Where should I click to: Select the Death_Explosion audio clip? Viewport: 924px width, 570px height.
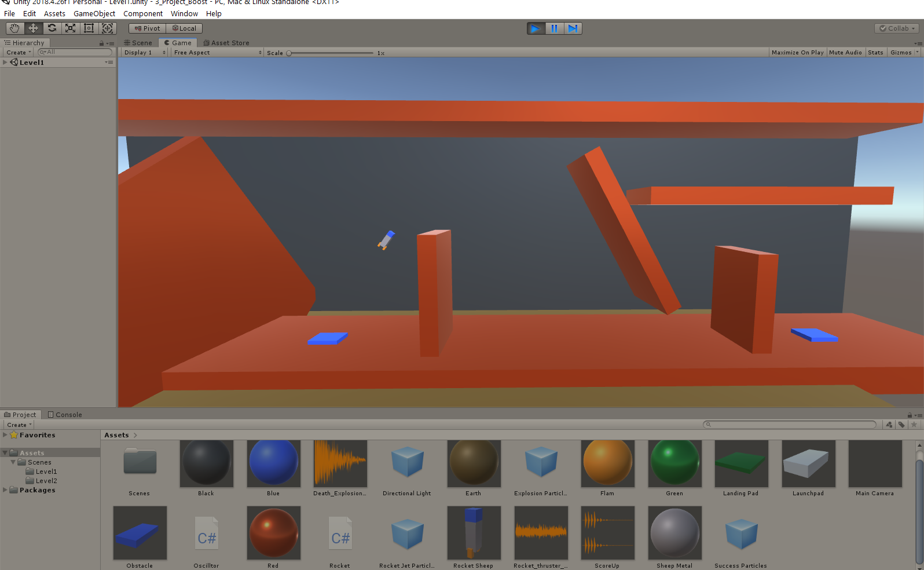pyautogui.click(x=340, y=468)
